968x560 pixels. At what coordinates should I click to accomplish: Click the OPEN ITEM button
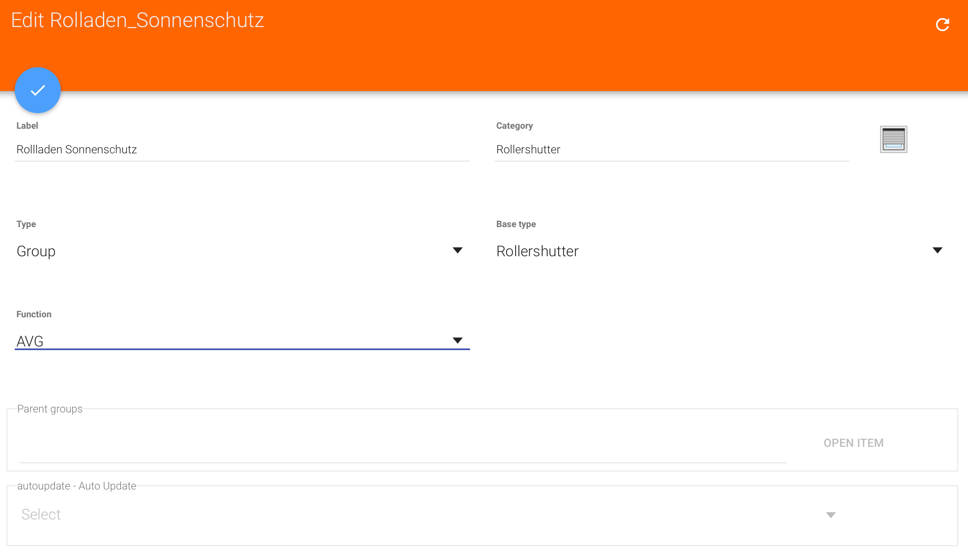pos(853,443)
